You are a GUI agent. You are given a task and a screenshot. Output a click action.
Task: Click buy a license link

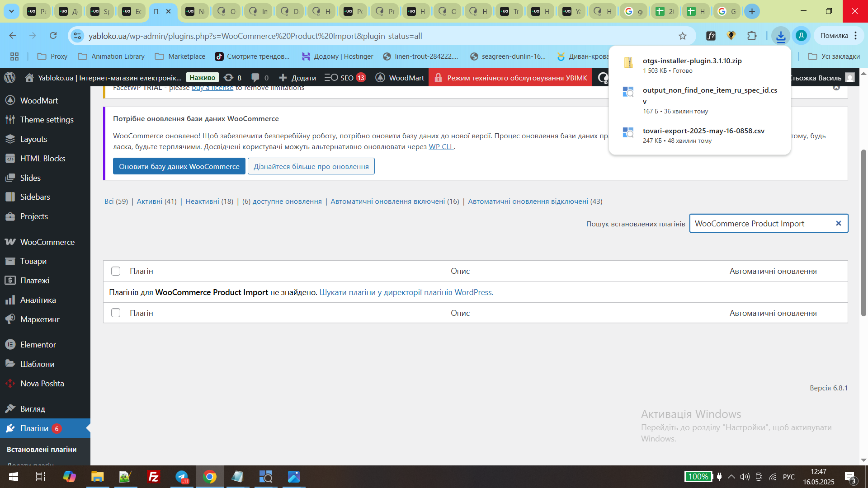[x=212, y=88]
